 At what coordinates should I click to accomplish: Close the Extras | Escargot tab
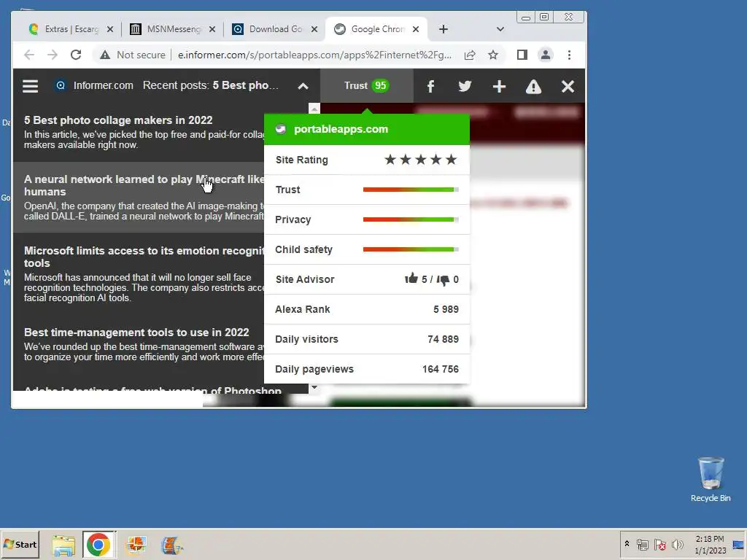click(x=110, y=29)
